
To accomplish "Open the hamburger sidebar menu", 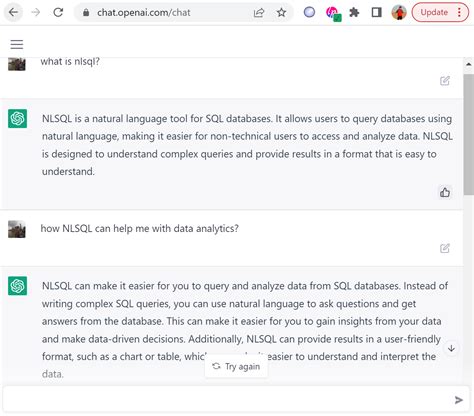I will click(x=17, y=44).
